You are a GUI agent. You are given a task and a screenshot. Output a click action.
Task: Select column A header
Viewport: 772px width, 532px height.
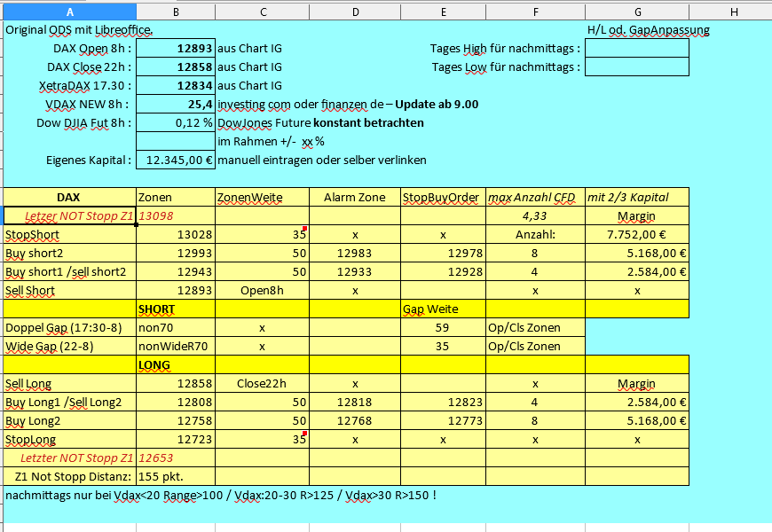click(x=70, y=12)
